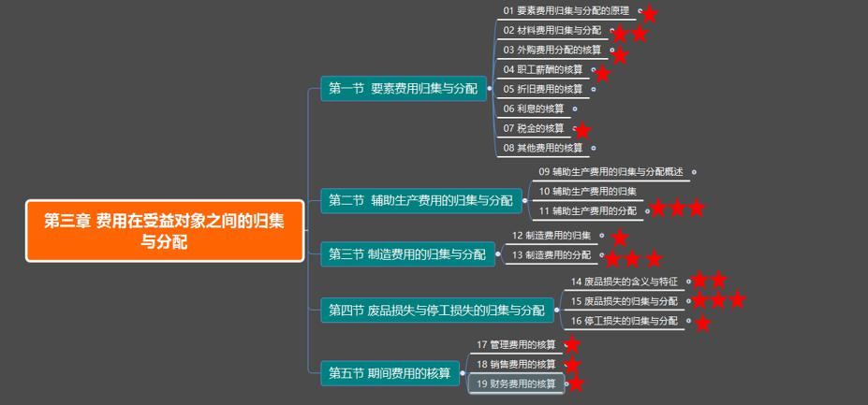Select the root node 第三章 费用在受益对象之间的归集与分配
The height and width of the screenshot is (405, 868).
(x=165, y=231)
